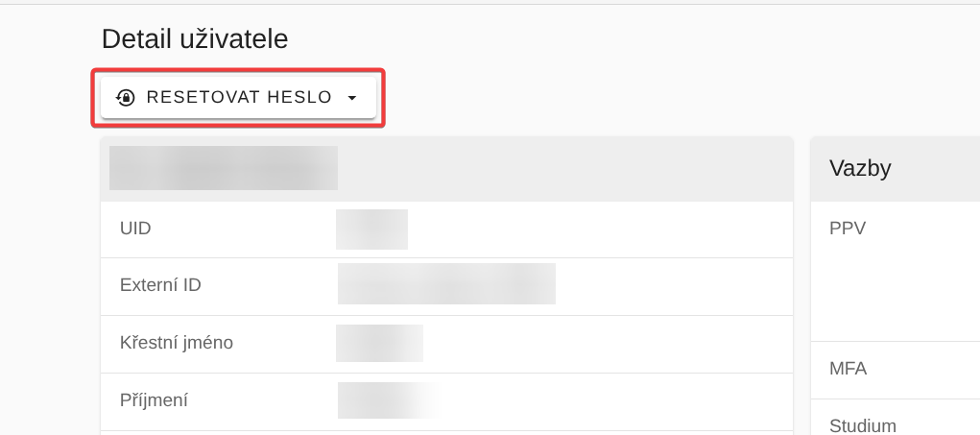Click the Křestní jméno label

click(x=177, y=342)
